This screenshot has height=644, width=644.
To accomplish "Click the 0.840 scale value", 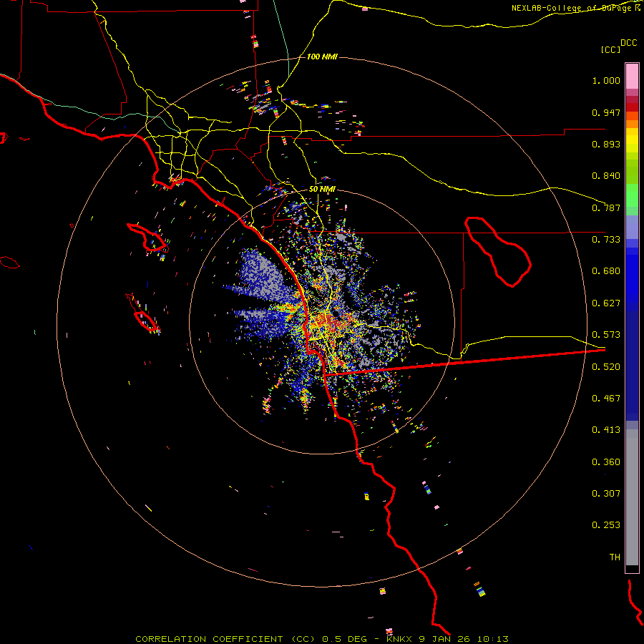I will [606, 176].
